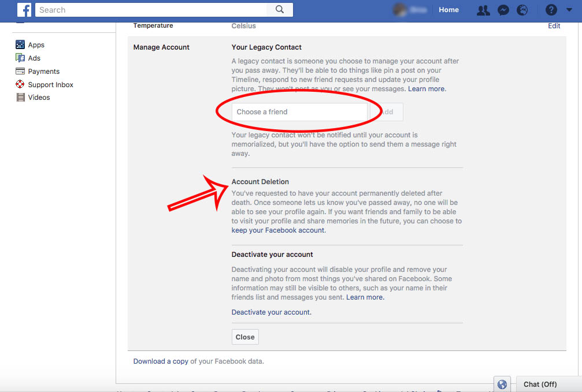
Task: Click Deactivate your account link
Action: 271,312
